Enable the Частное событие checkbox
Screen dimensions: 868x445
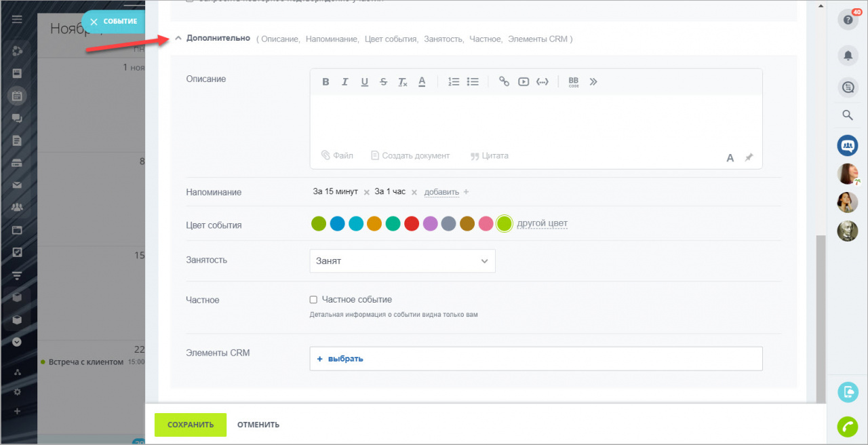[x=313, y=300]
